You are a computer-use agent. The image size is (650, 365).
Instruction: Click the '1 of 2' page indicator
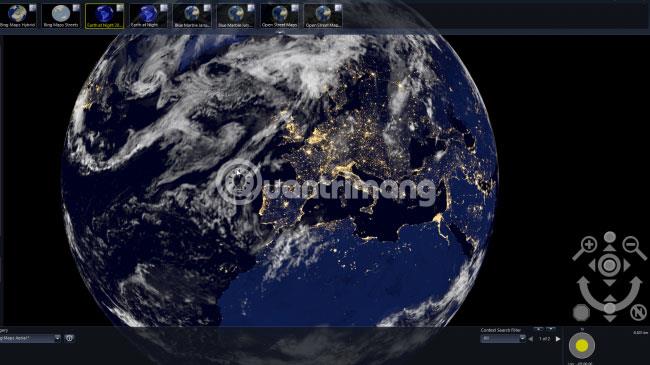544,339
